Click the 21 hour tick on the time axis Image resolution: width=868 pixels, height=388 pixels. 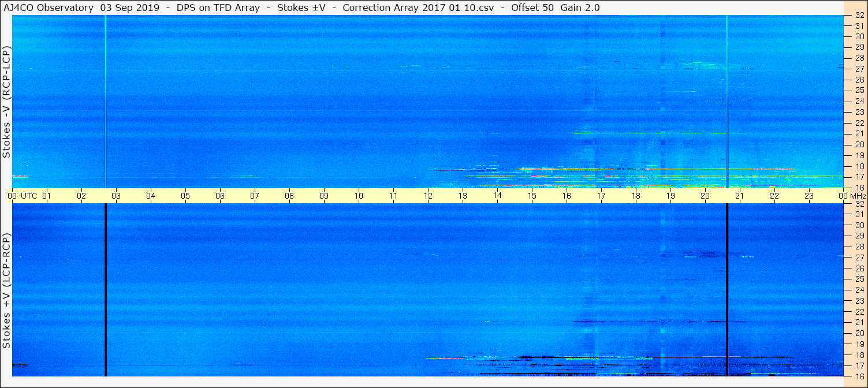(740, 196)
